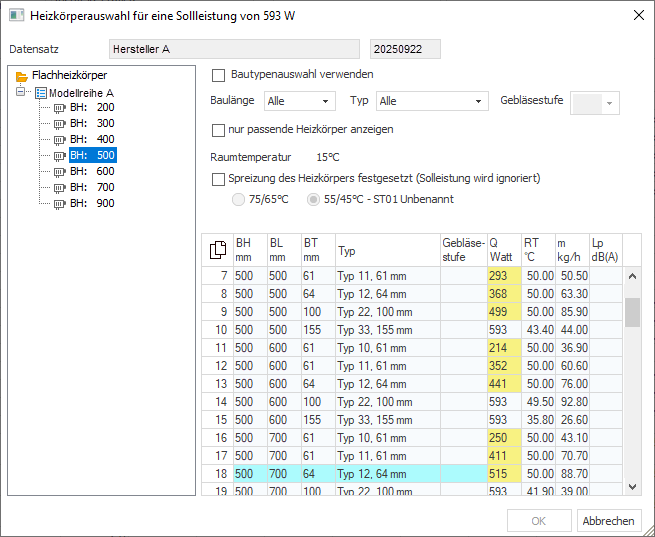This screenshot has width=655, height=537.
Task: Select tree item BH: 600
Action: coord(92,171)
